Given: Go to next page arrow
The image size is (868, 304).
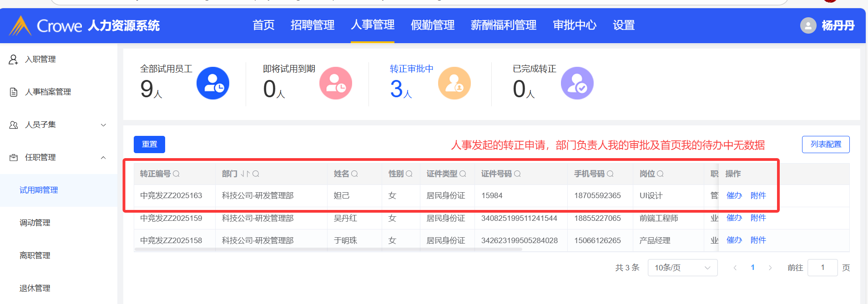Looking at the screenshot, I should point(770,268).
